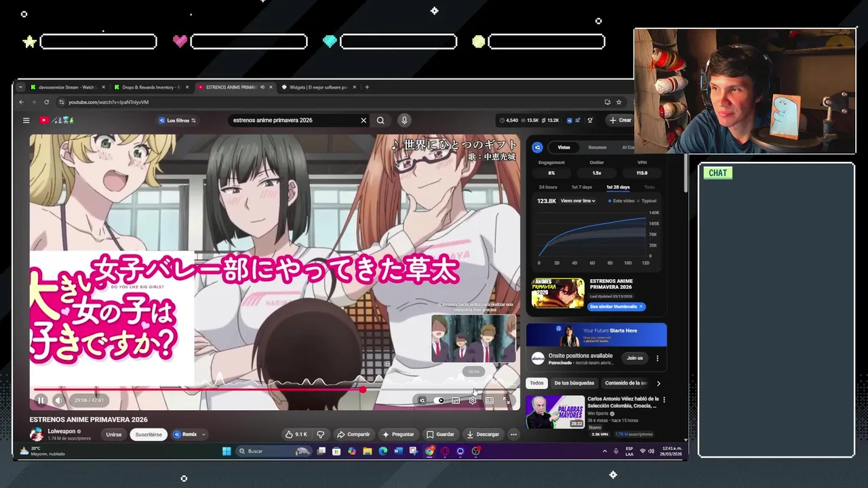Click the Unirse join button

(x=114, y=435)
